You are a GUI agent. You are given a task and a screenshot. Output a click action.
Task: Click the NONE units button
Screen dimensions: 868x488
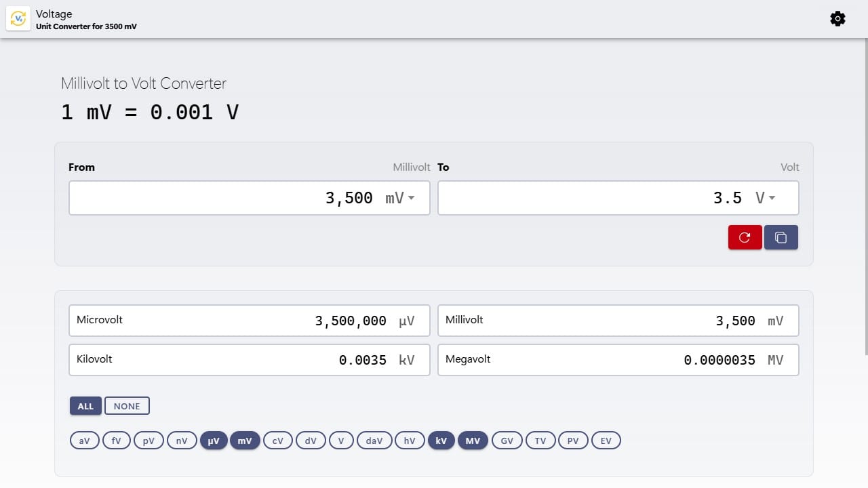pyautogui.click(x=127, y=405)
